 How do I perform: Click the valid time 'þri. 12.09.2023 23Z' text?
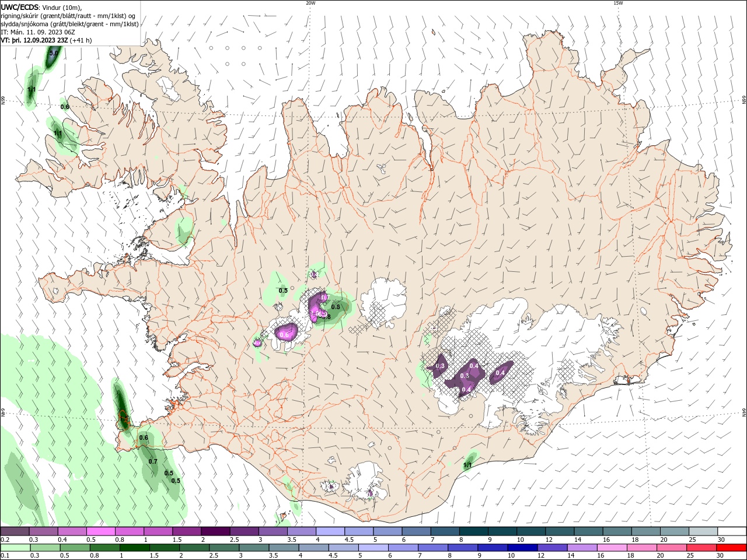click(x=40, y=40)
